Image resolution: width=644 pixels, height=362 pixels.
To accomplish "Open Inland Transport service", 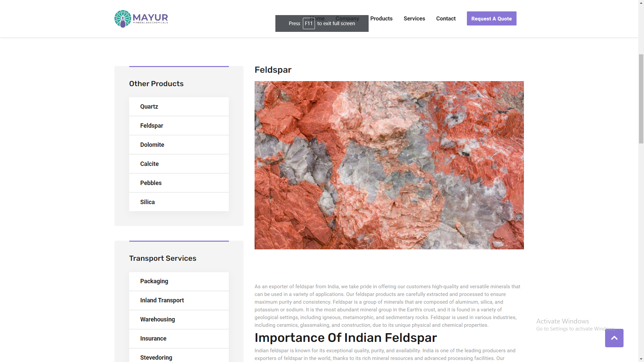I will (x=179, y=300).
